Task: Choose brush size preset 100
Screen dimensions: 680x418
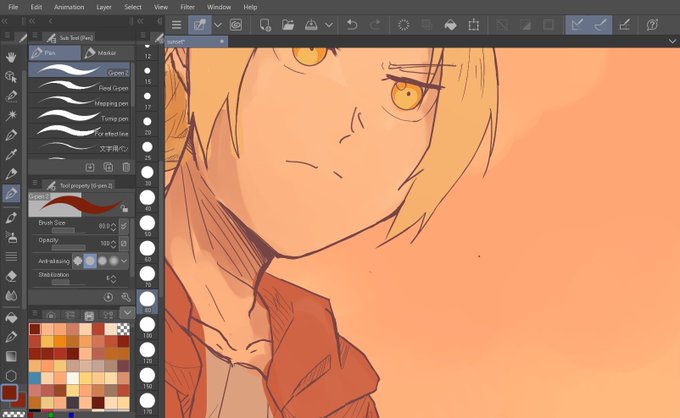Action: tap(147, 327)
